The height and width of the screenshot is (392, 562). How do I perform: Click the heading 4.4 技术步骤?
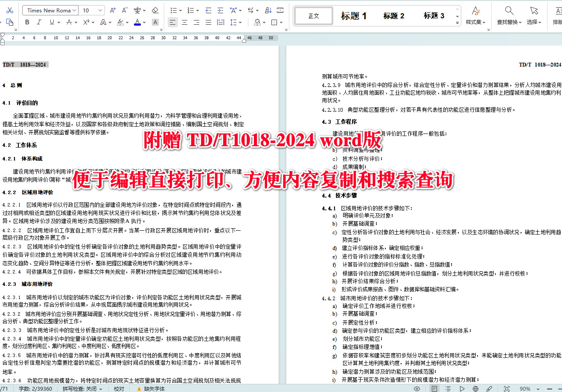click(339, 195)
